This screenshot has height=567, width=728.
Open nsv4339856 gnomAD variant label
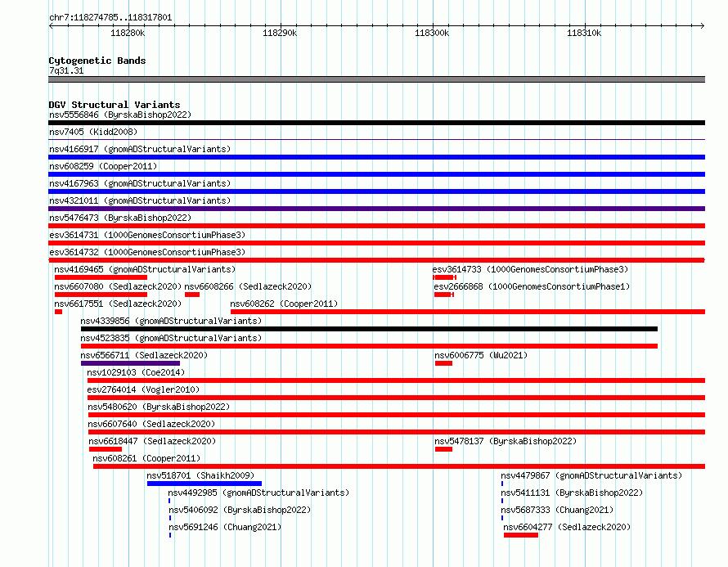171,321
